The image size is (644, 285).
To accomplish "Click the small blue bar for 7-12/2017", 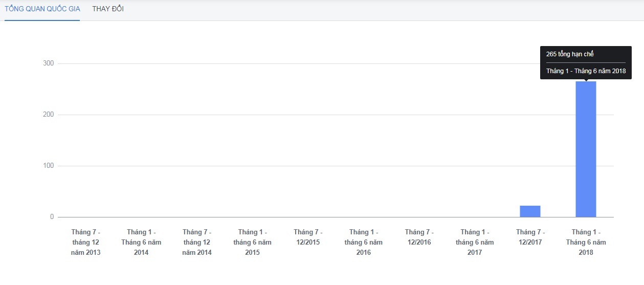I will click(x=530, y=211).
